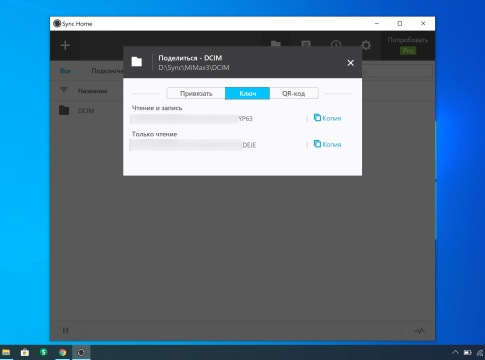
Task: Click the battery icon in system tray
Action: point(467,352)
